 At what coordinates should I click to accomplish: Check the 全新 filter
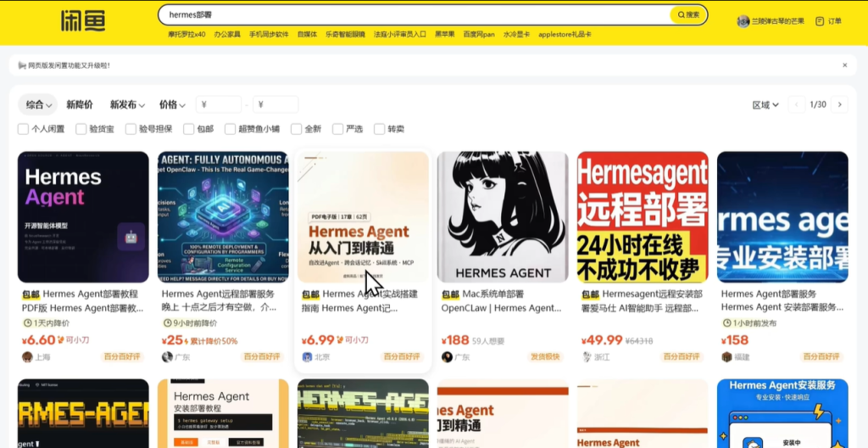[296, 129]
